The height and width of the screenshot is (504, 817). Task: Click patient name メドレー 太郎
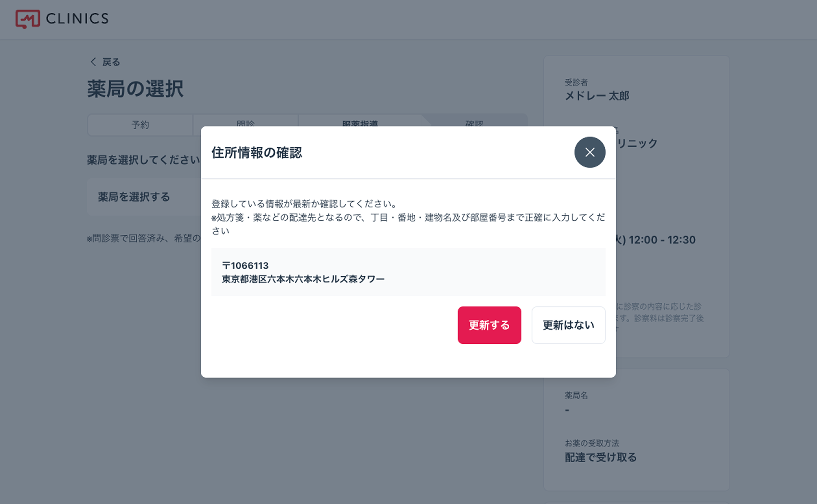(597, 96)
